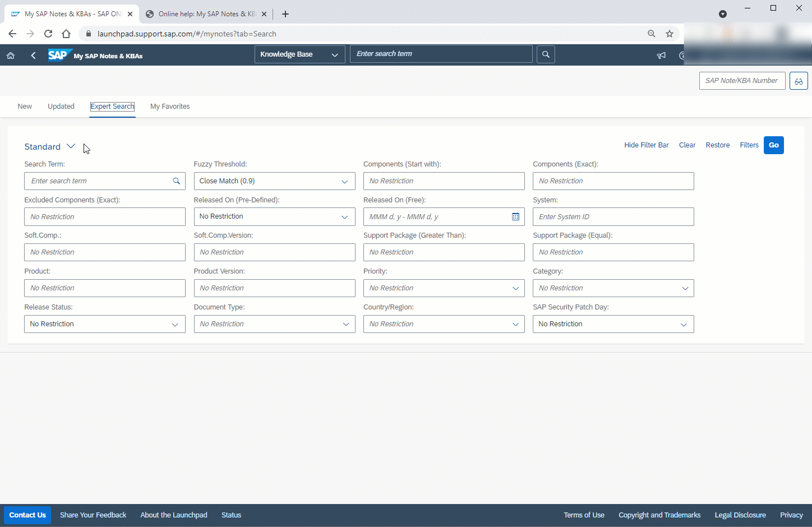Expand the Fuzzy Threshold dropdown

(344, 181)
